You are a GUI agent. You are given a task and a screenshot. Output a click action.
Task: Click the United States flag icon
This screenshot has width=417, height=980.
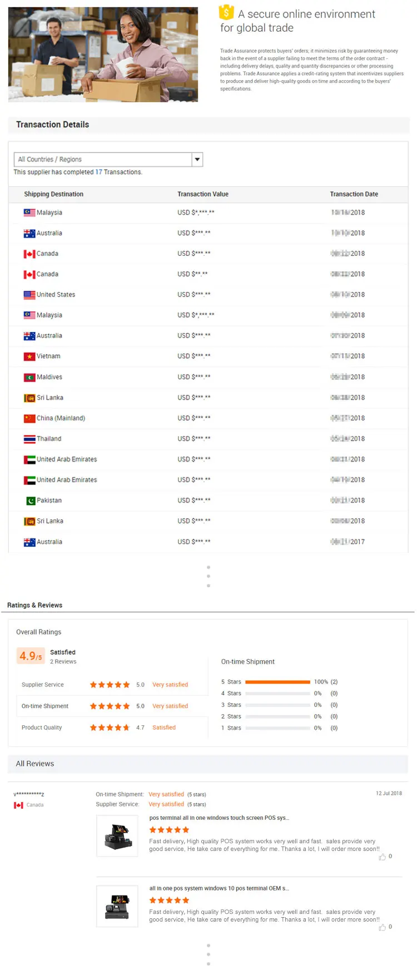(29, 295)
